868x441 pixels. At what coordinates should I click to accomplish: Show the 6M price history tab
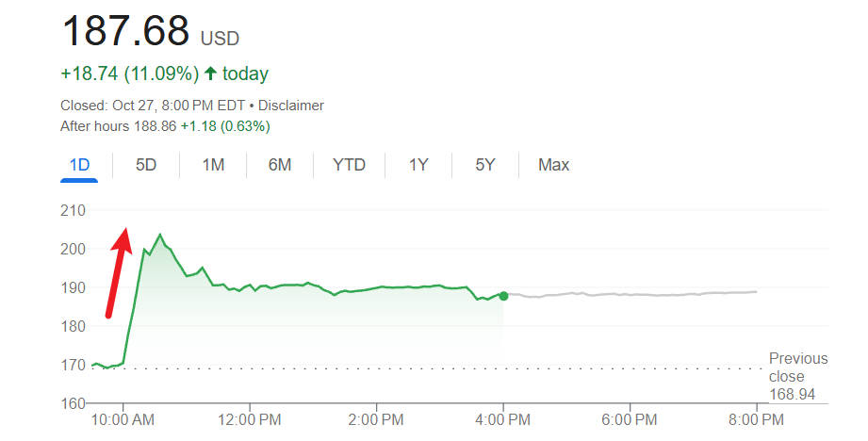click(279, 165)
